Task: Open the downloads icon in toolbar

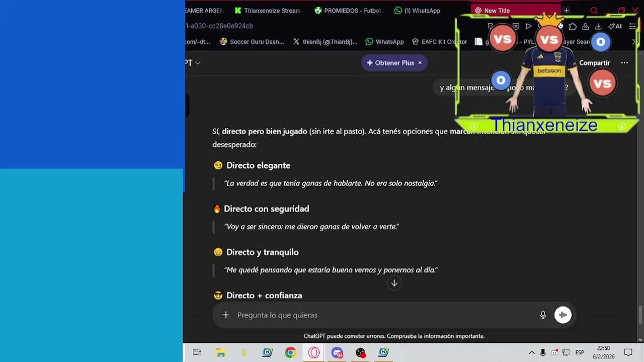Action: (x=598, y=26)
